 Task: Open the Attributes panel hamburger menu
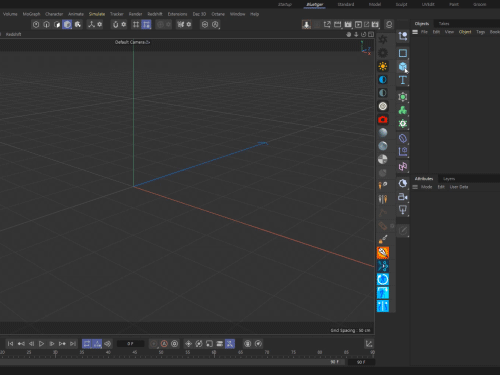coord(415,187)
